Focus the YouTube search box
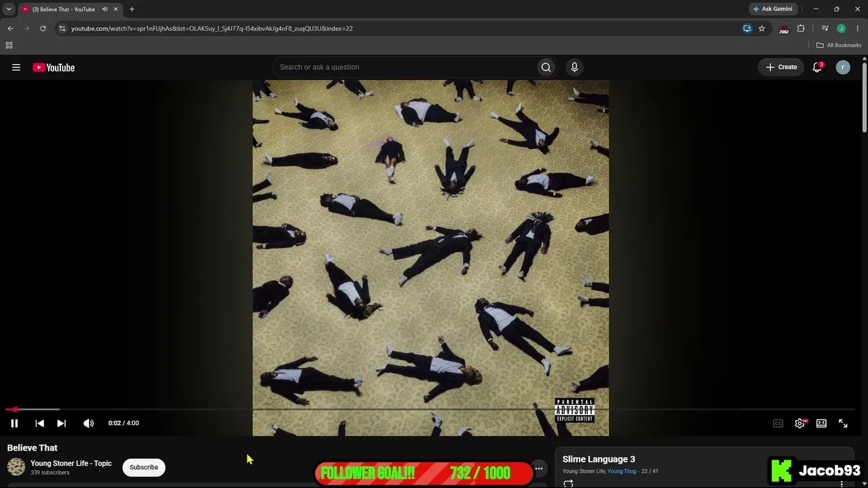The height and width of the screenshot is (488, 868). [x=403, y=67]
